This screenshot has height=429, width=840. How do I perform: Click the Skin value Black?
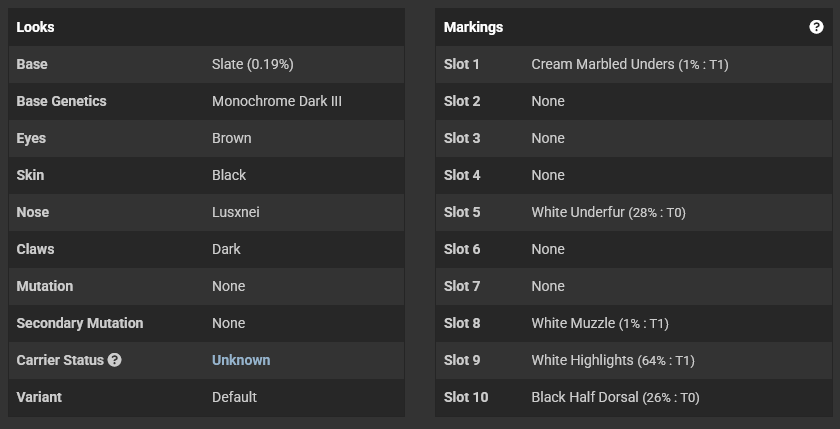click(x=229, y=175)
